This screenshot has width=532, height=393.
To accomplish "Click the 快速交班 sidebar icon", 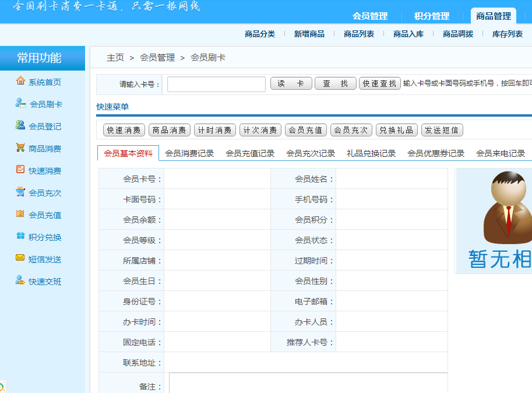I will pos(20,280).
